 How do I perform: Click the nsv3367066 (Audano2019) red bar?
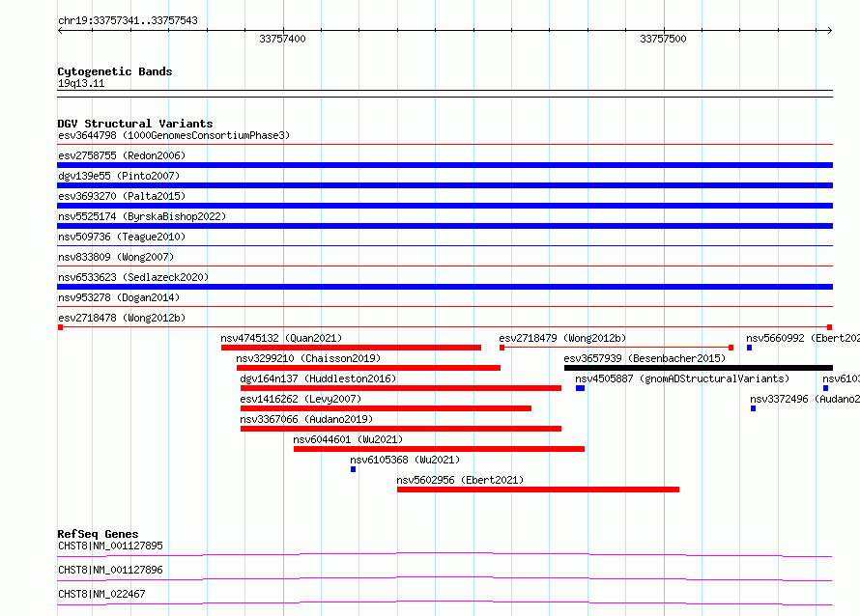(400, 429)
